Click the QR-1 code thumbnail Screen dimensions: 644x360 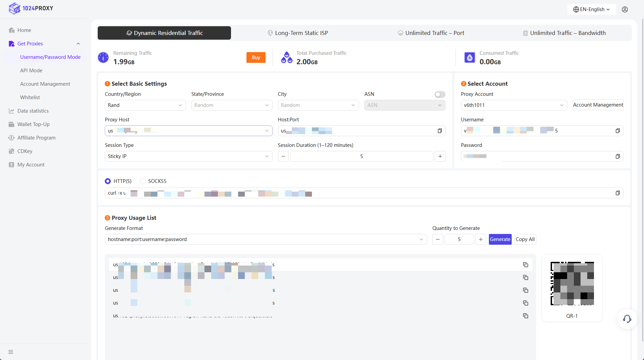[572, 283]
